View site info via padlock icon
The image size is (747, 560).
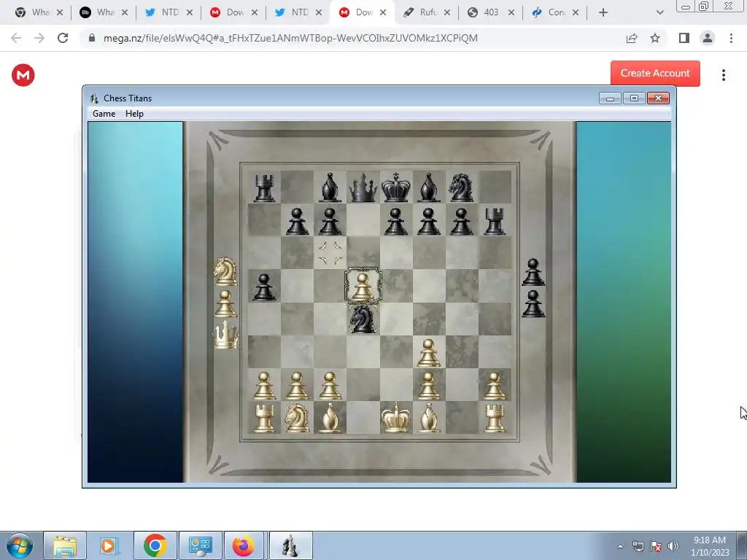[x=92, y=38]
